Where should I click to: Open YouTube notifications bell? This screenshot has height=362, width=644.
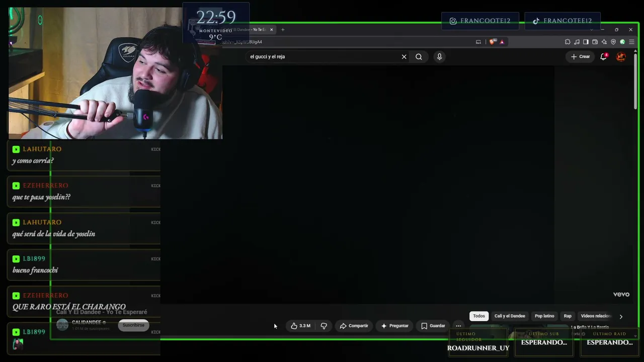coord(603,57)
